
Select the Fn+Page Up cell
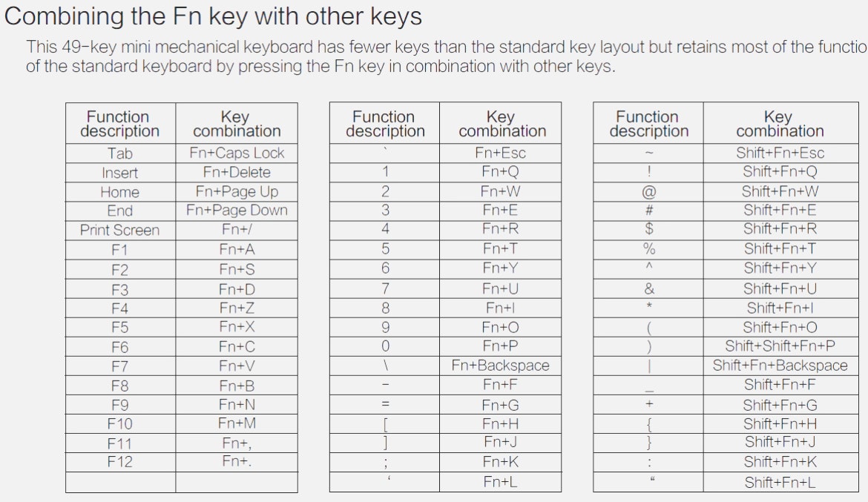[x=237, y=191]
